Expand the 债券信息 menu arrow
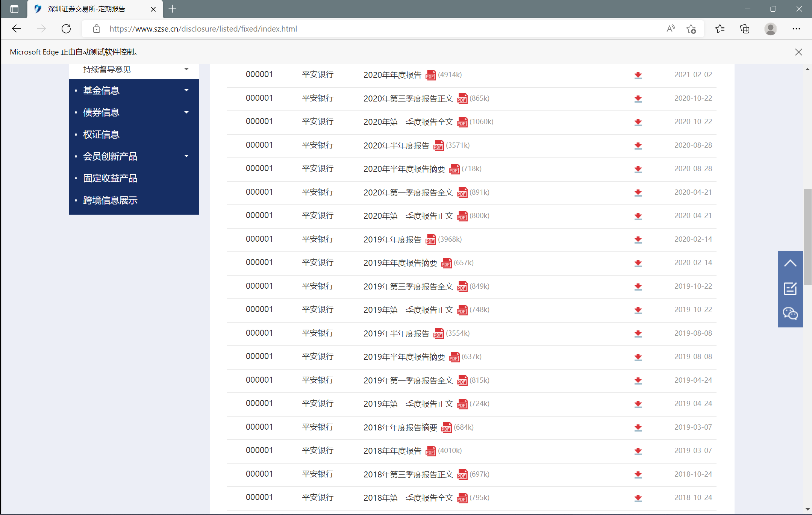812x515 pixels. click(186, 112)
